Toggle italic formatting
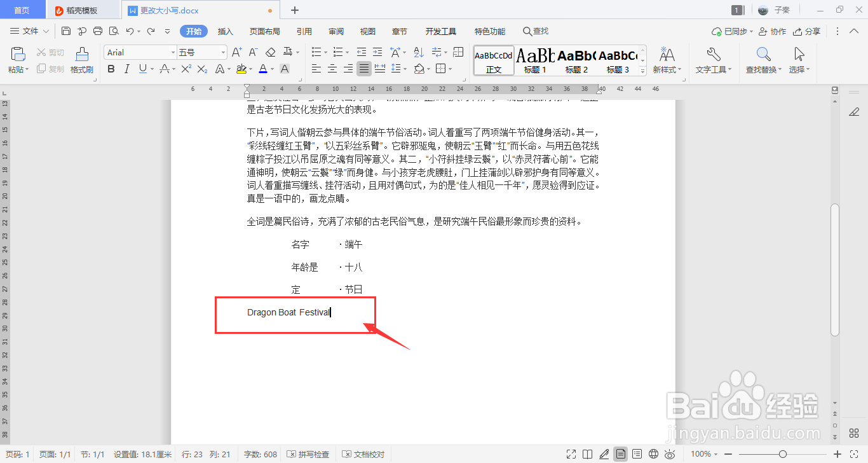This screenshot has height=463, width=868. click(127, 69)
